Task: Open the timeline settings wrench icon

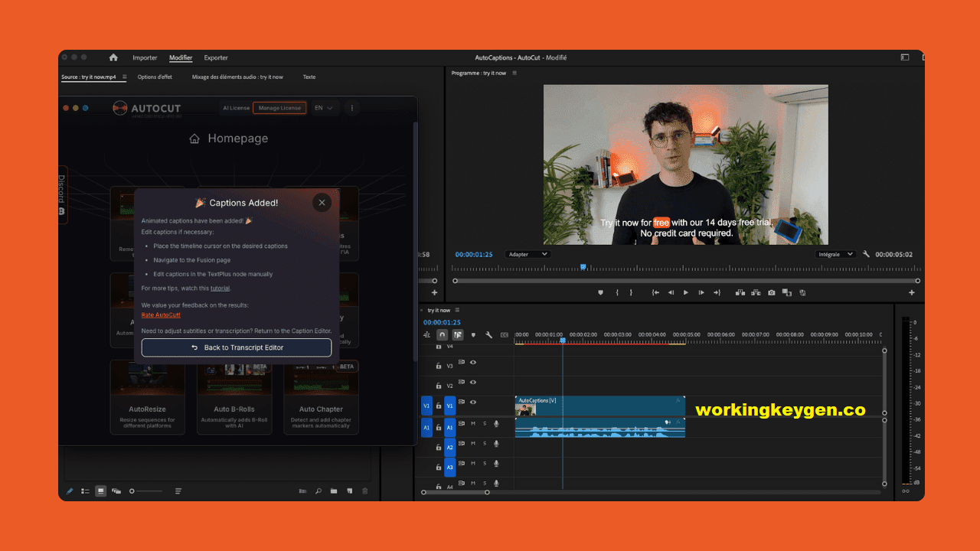Action: pos(488,334)
